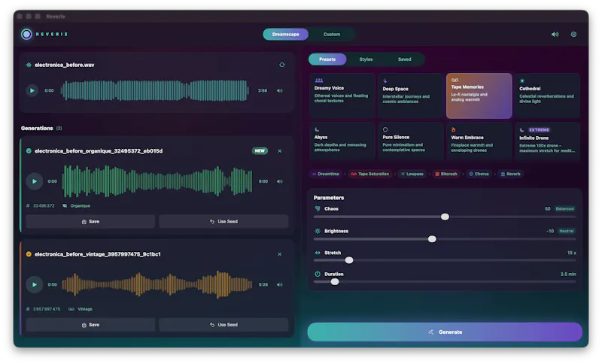Click the EXTREME badge on Infinite Drone

click(539, 129)
